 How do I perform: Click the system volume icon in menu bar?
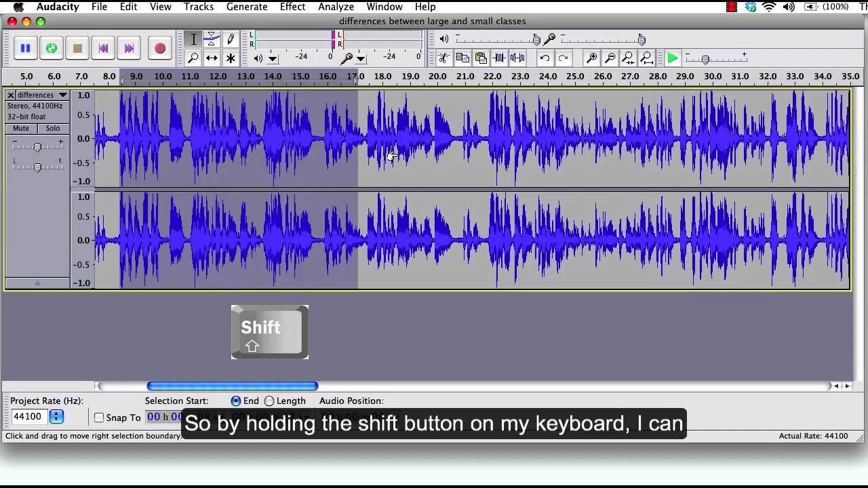tap(789, 7)
